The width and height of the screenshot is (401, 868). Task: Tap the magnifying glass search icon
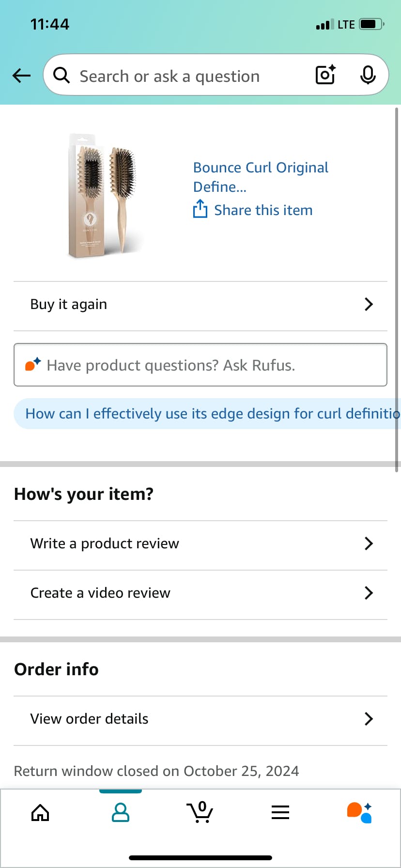pos(62,76)
